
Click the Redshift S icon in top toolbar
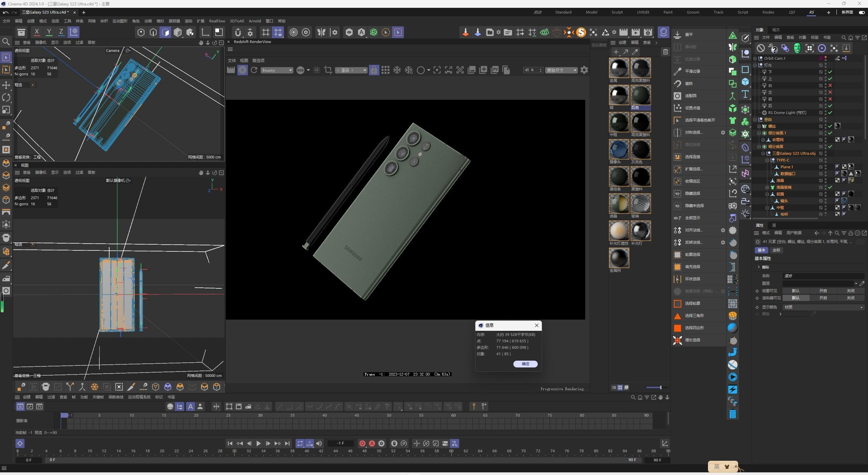pyautogui.click(x=581, y=32)
